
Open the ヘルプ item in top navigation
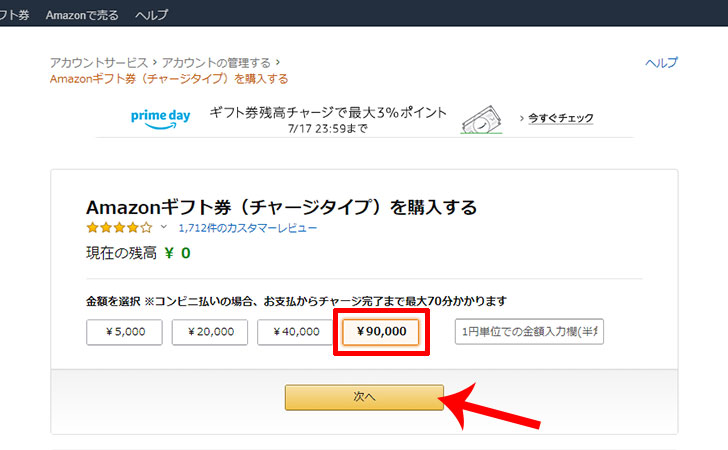[151, 15]
